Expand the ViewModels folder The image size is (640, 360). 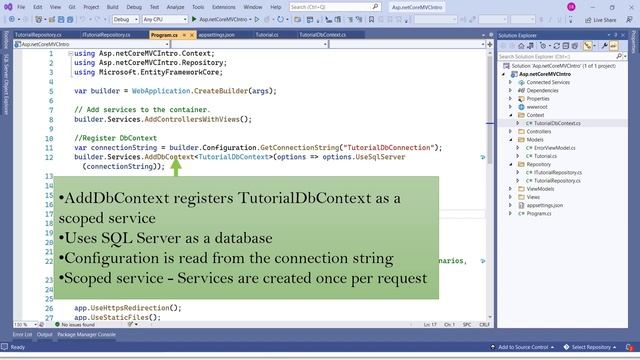[x=510, y=189]
